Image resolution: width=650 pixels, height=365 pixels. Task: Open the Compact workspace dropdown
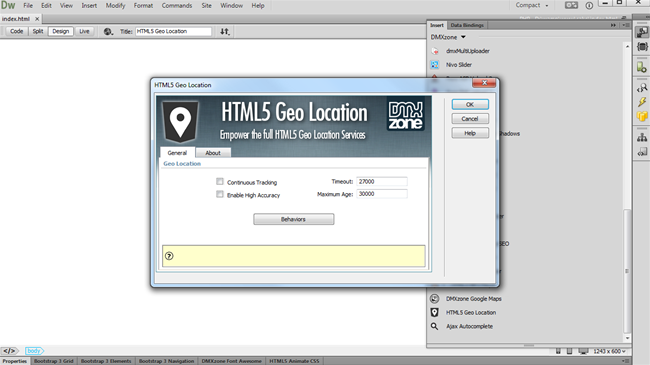tap(532, 5)
